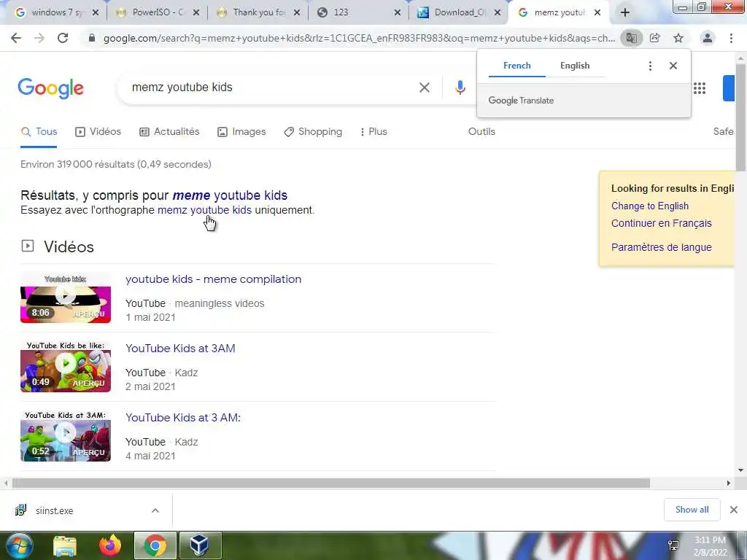Image resolution: width=747 pixels, height=560 pixels.
Task: Click 'Continuer en Français' link
Action: [x=661, y=223]
